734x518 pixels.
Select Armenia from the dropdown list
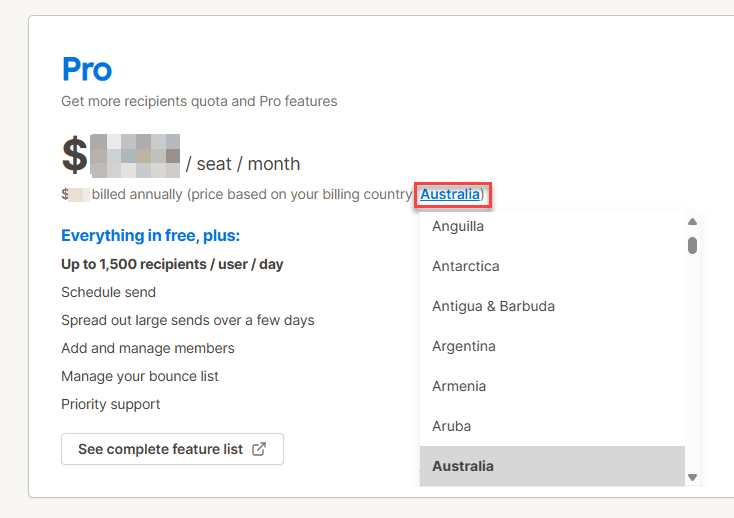[x=459, y=386]
